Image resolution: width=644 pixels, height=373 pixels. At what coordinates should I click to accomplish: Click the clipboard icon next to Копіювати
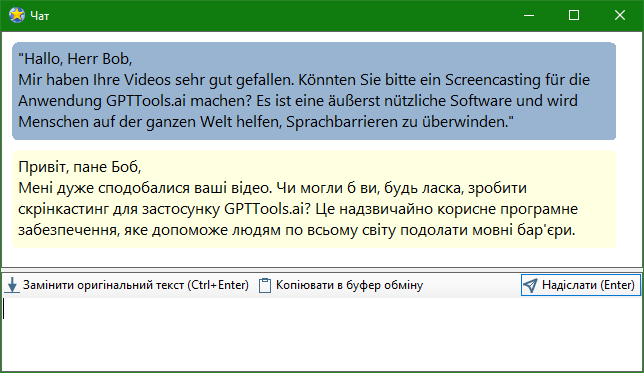[265, 286]
